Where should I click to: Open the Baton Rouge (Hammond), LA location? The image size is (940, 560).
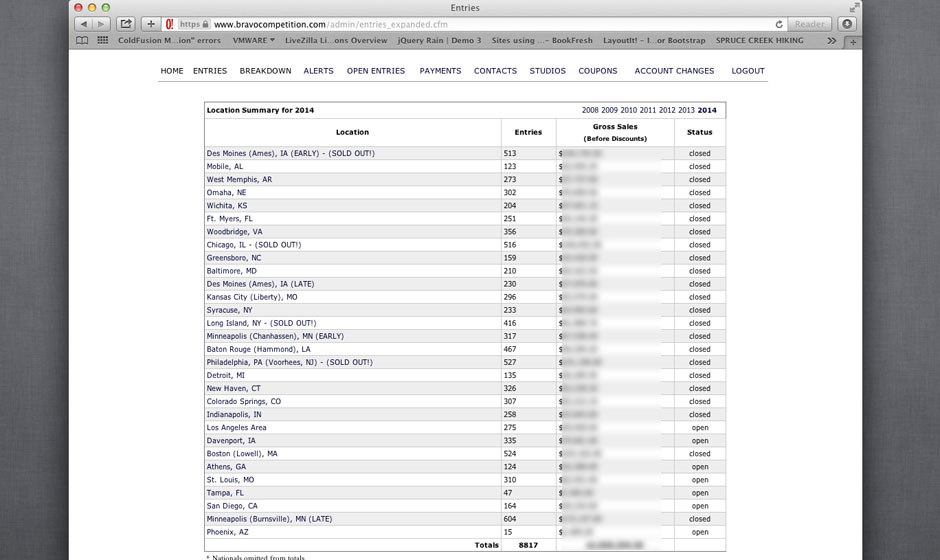click(259, 349)
